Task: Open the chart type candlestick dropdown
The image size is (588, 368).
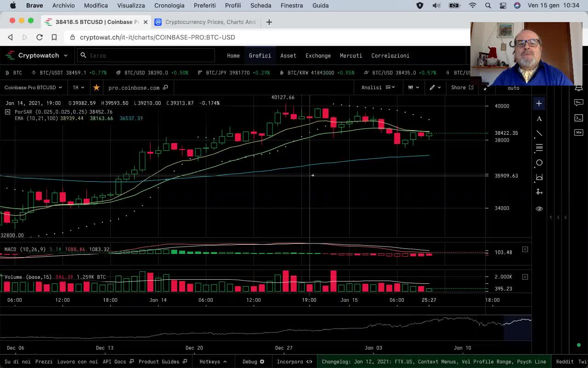Action: (413, 87)
